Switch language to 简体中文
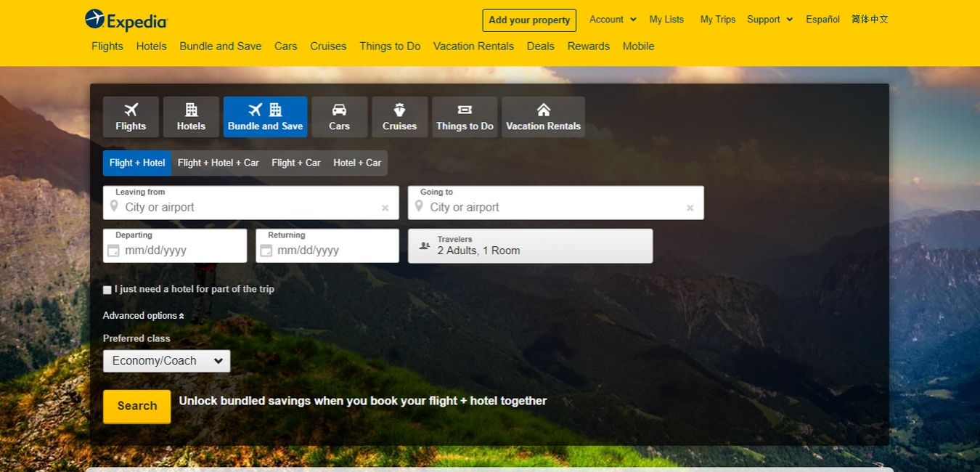The image size is (980, 472). tap(870, 20)
